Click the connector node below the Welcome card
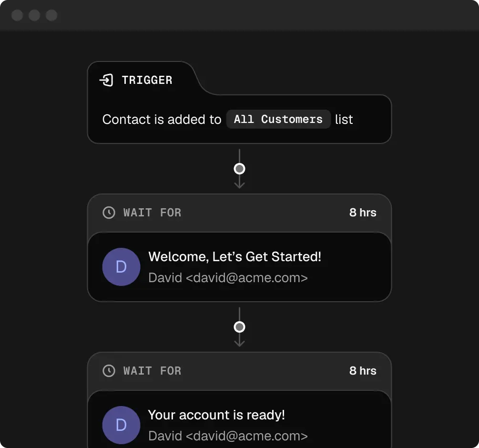Screen dimensions: 479x448 [240, 327]
